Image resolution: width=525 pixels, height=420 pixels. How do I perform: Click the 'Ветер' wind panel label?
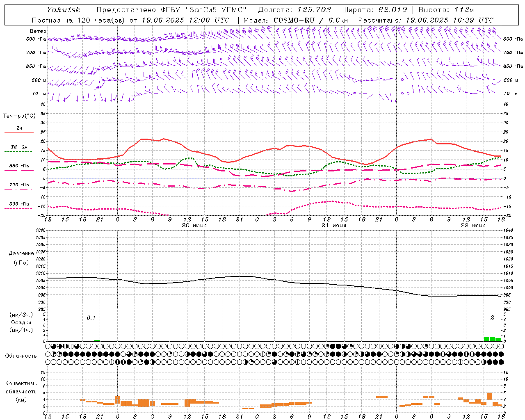click(38, 31)
